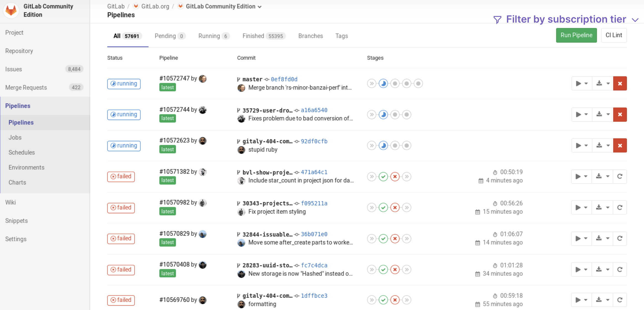Click passed stage icon of pipeline #10569760
This screenshot has width=644, height=310.
(x=383, y=300)
